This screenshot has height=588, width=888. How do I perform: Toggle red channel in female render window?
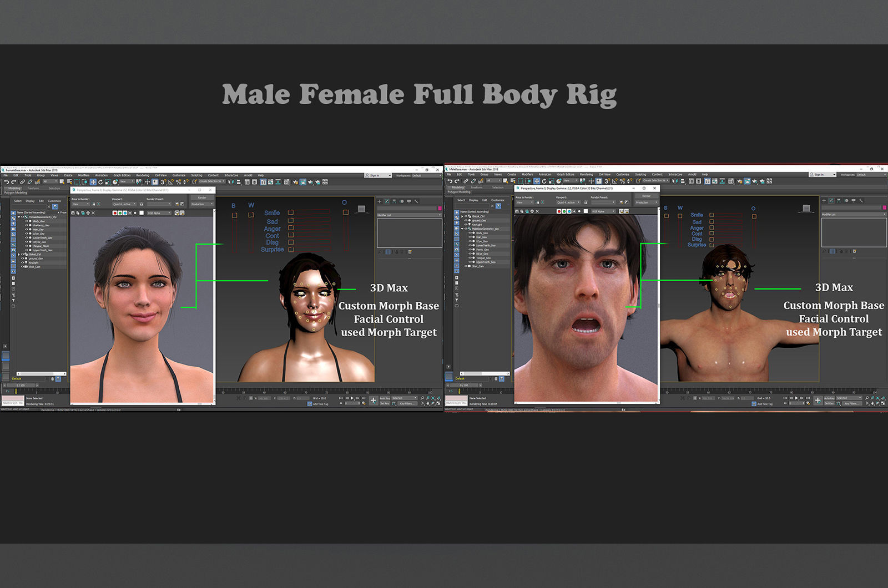coord(115,213)
